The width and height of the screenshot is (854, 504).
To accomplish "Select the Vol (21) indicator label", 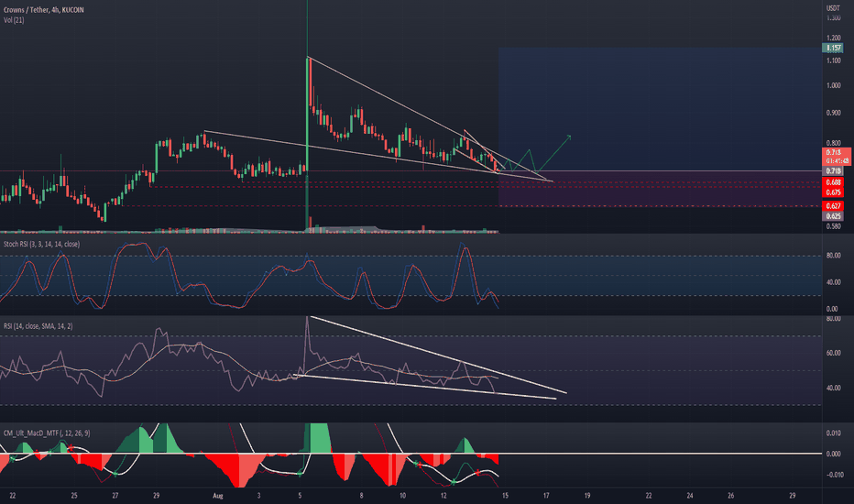I will 14,20.
